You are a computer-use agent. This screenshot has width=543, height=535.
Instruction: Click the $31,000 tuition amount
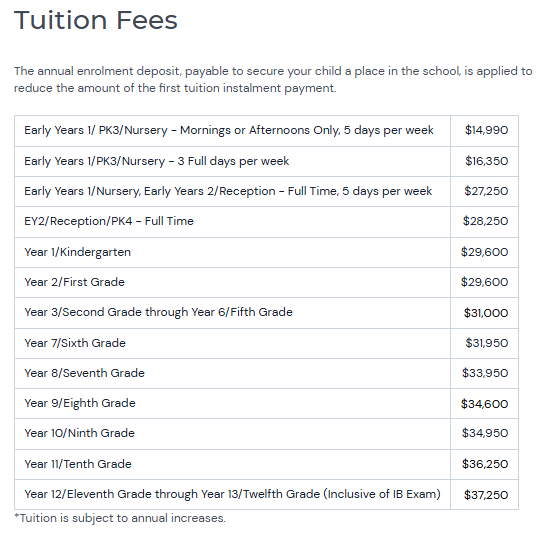486,313
